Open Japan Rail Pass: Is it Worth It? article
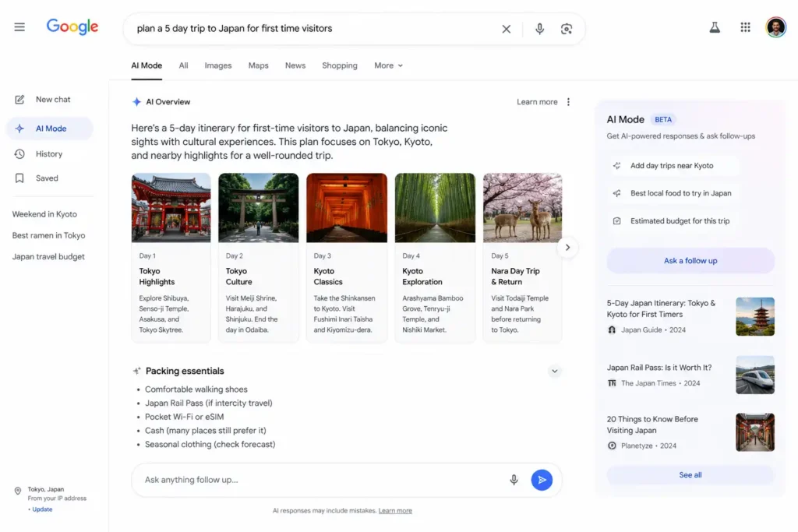The image size is (798, 532). point(659,368)
